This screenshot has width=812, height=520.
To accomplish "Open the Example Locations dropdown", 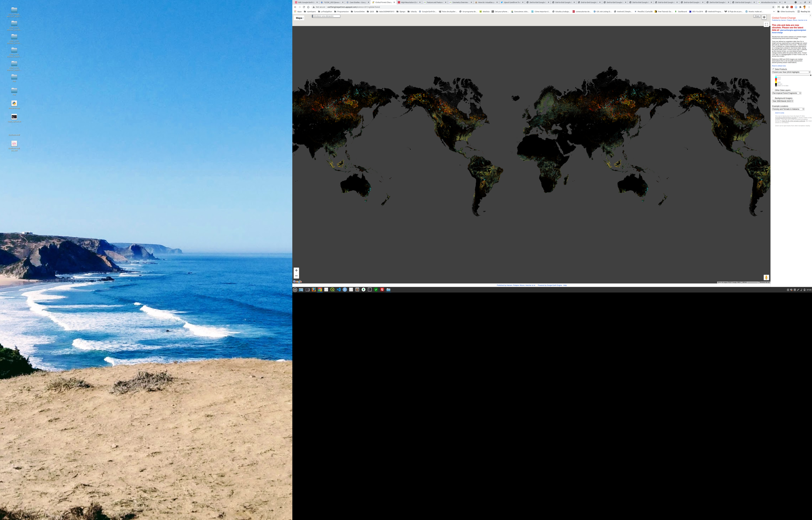I will pyautogui.click(x=788, y=109).
